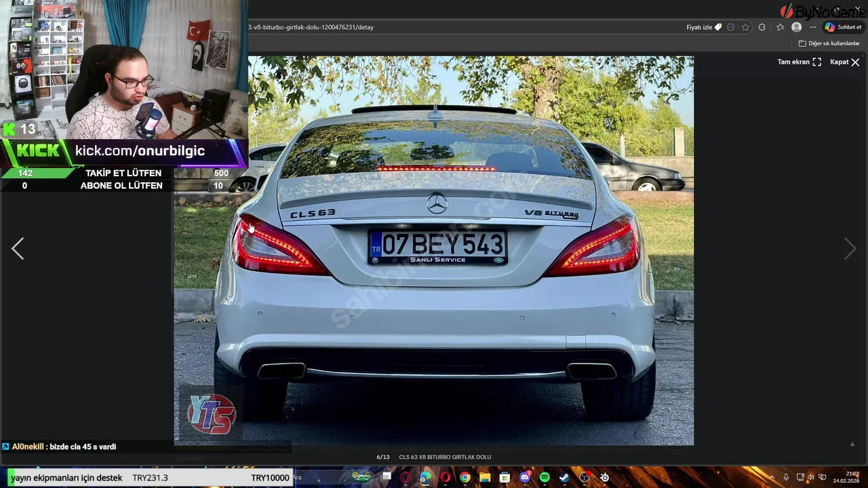Open Google Chrome in taskbar
Image resolution: width=868 pixels, height=488 pixels.
[465, 477]
